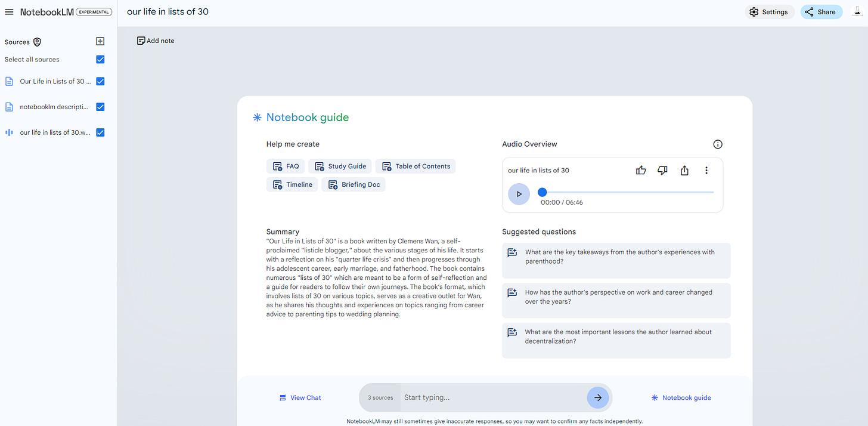Click the Share button

(x=821, y=12)
